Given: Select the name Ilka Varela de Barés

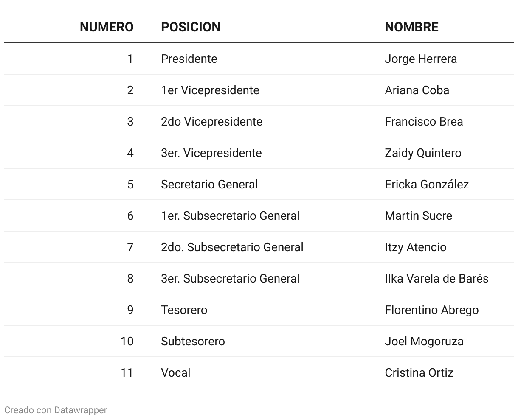Looking at the screenshot, I should 436,278.
